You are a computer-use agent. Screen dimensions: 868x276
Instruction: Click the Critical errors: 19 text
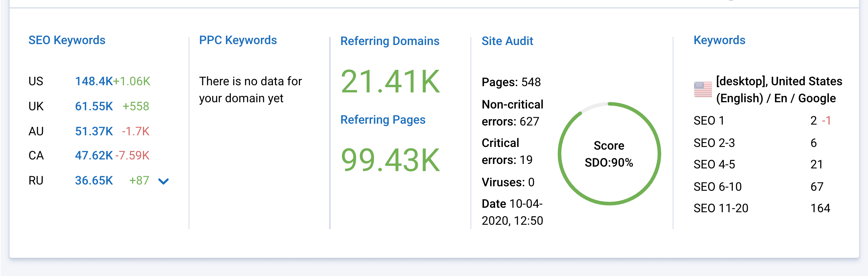pyautogui.click(x=507, y=151)
